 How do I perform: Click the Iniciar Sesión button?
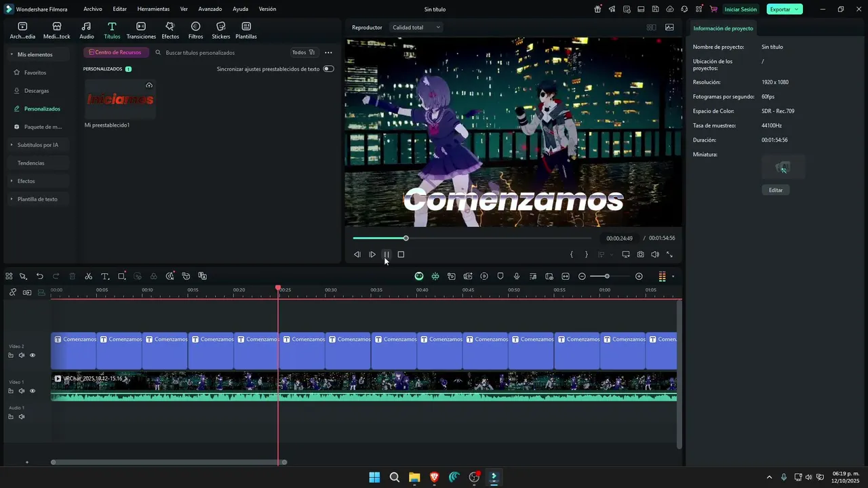[x=741, y=9]
